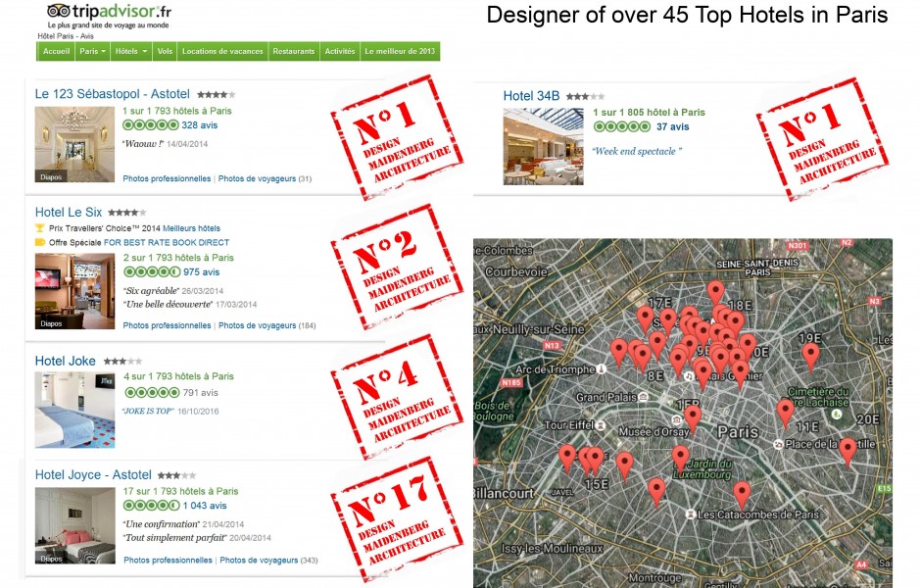Image resolution: width=921 pixels, height=588 pixels.
Task: View Hotel Joyce bedroom photo thumbnail
Action: [74, 525]
